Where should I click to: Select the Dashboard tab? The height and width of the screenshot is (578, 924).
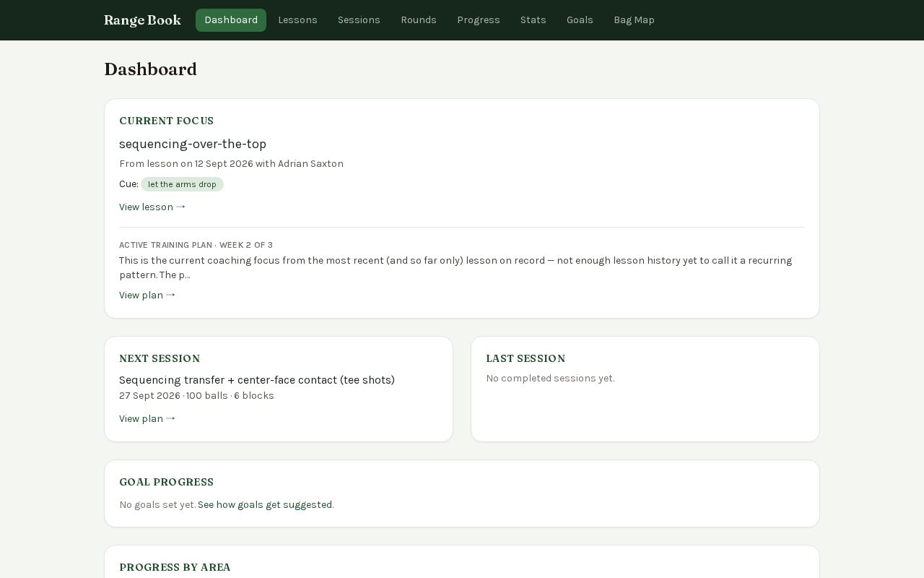231,20
